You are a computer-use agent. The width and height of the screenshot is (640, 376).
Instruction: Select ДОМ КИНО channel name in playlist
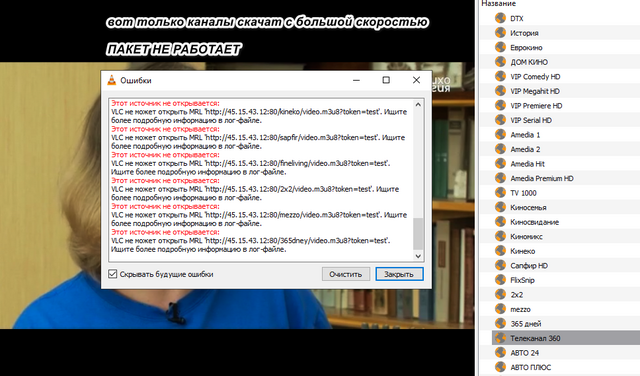tap(529, 62)
